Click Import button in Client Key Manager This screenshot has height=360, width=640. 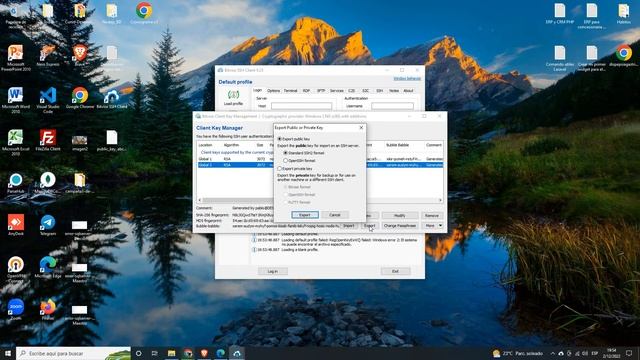pos(349,225)
